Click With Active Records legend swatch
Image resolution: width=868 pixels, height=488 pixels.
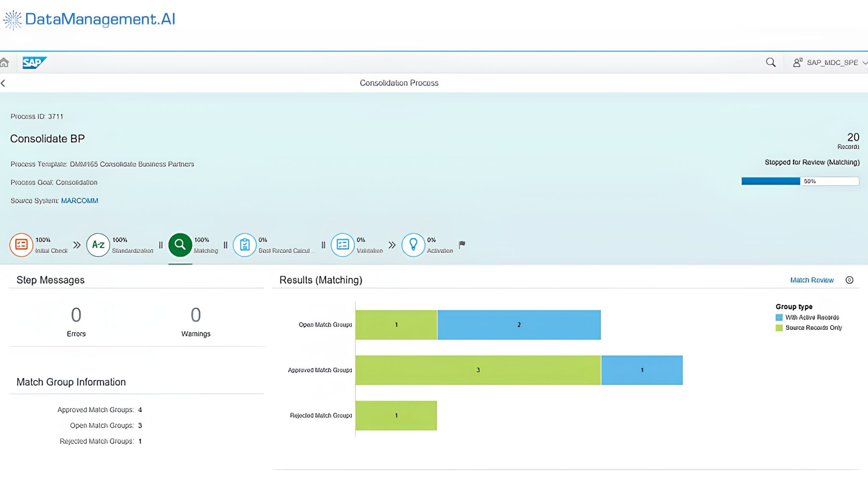tap(779, 317)
